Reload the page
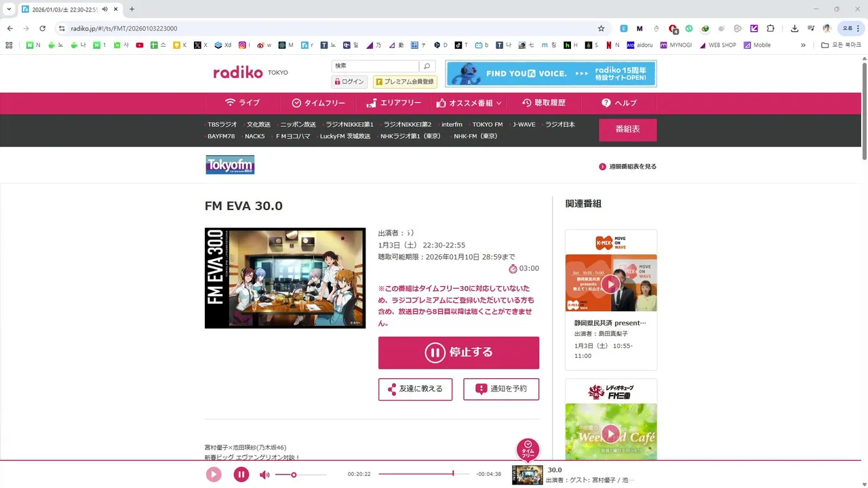Viewport: 868px width, 488px height. [x=42, y=28]
